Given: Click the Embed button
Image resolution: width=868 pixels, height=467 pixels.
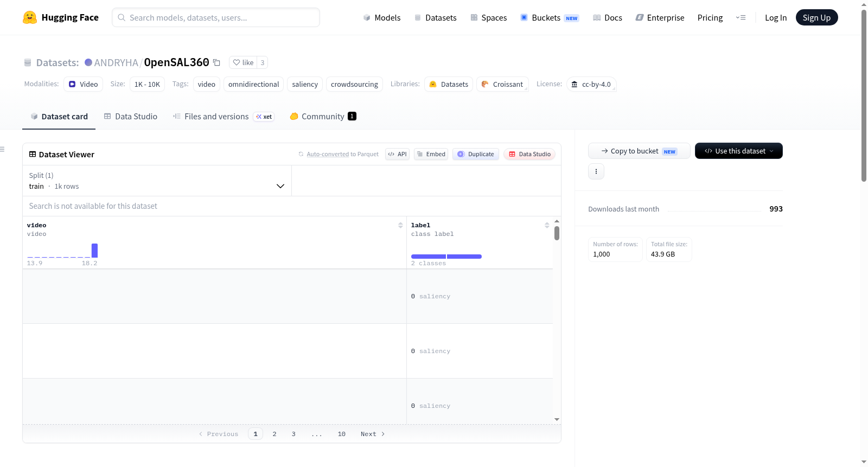Looking at the screenshot, I should click(x=431, y=154).
